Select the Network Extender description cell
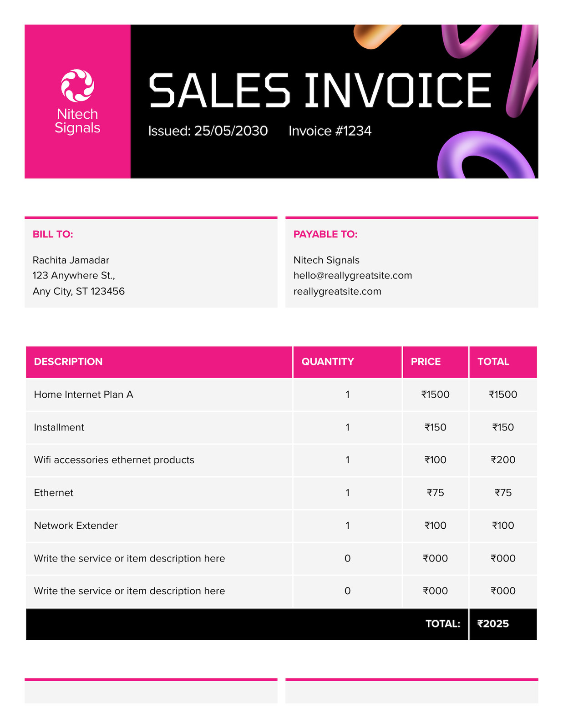The image size is (563, 728). click(159, 526)
